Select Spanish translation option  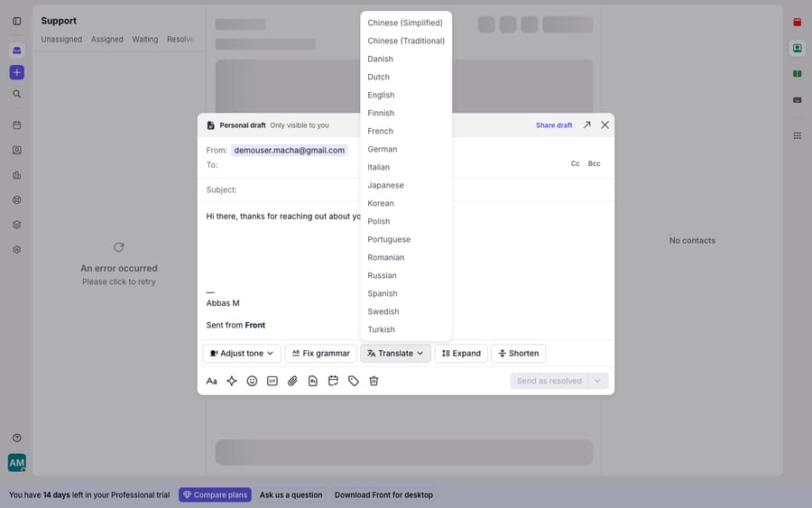coord(406,293)
